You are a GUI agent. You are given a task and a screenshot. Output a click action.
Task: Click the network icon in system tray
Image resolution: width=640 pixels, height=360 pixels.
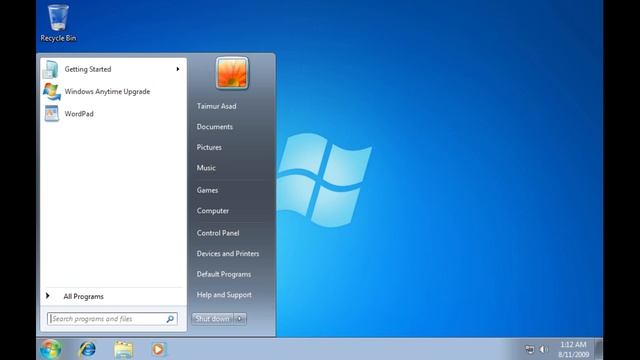[529, 349]
